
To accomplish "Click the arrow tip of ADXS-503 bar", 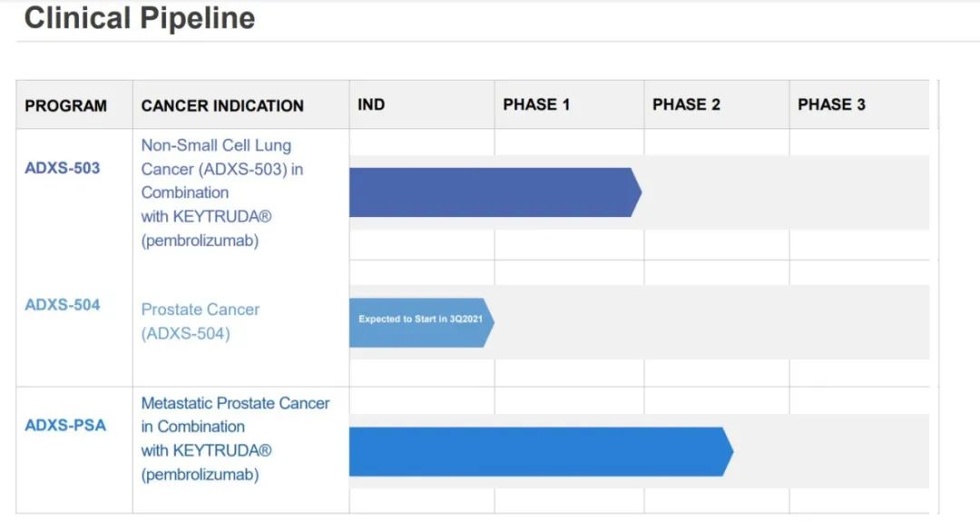I will (x=636, y=192).
